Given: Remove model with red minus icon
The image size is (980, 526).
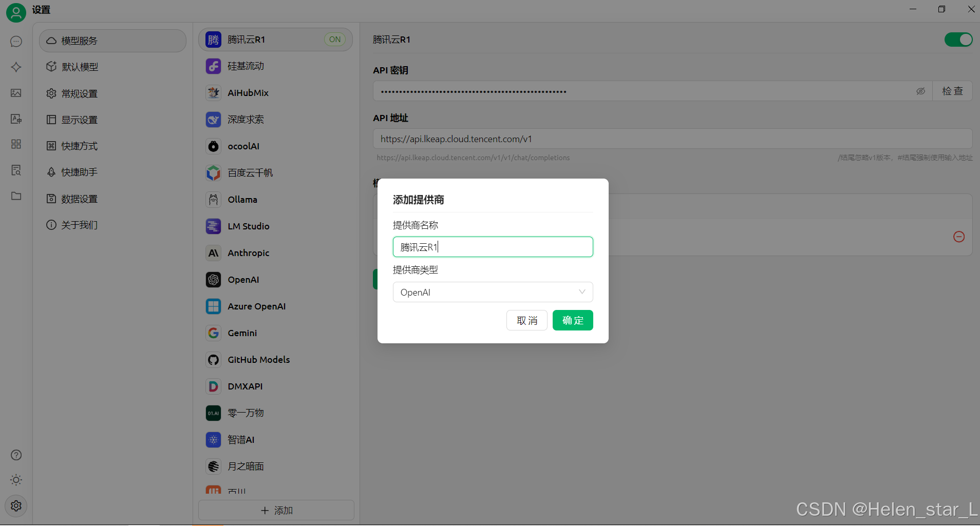Looking at the screenshot, I should (x=959, y=237).
